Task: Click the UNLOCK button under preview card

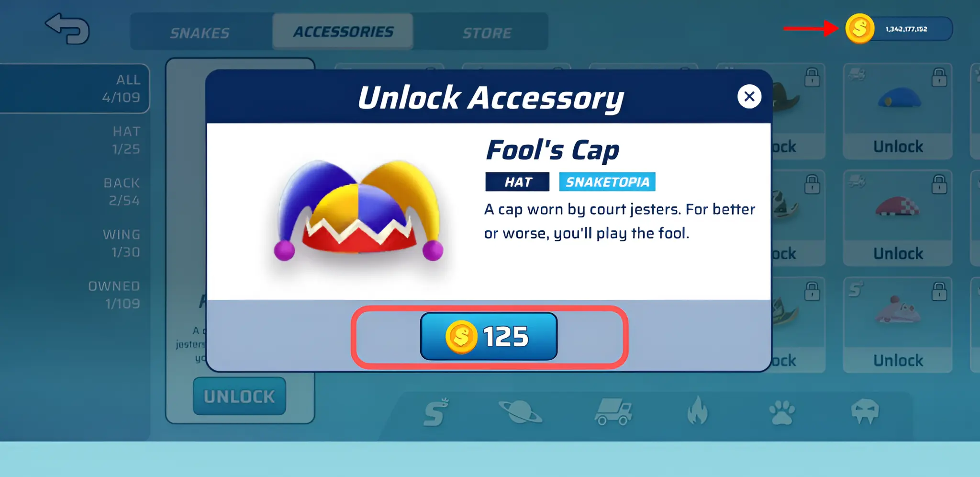Action: (239, 396)
